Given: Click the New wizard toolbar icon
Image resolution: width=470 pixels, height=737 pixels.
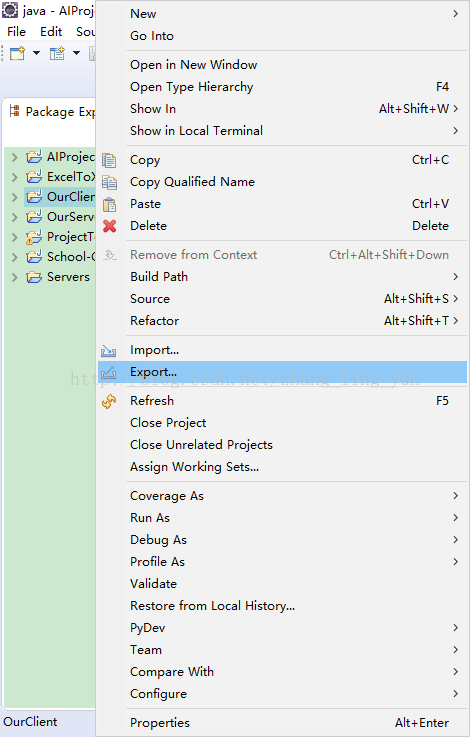Looking at the screenshot, I should (17, 53).
